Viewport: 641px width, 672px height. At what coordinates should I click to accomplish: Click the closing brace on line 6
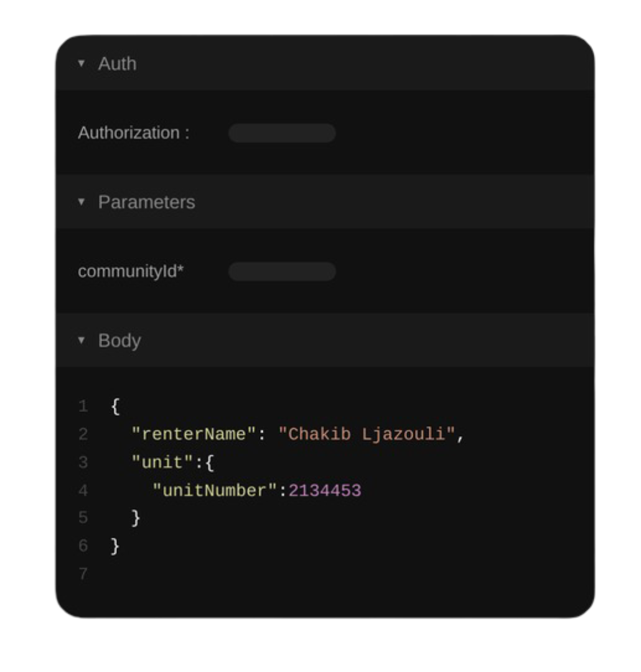[115, 546]
